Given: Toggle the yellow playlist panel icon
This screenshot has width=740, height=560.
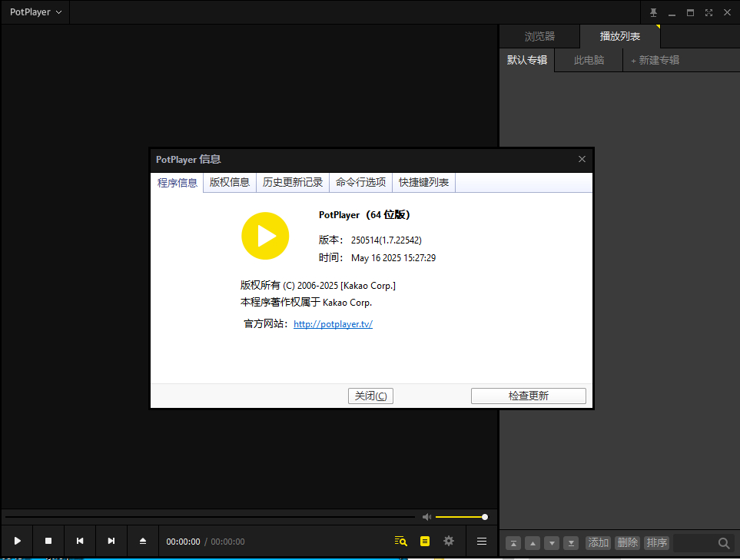Looking at the screenshot, I should [425, 541].
